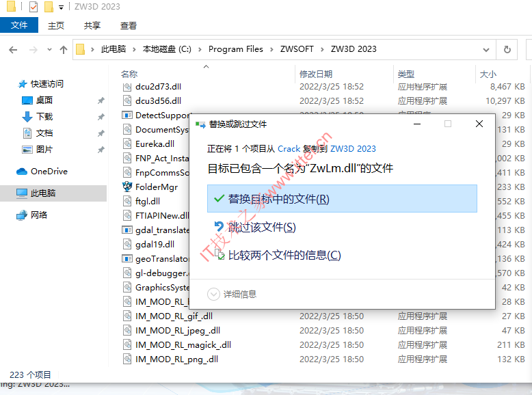
Task: Expand chevron after 此电脑 in breadcrumb
Action: pos(134,49)
